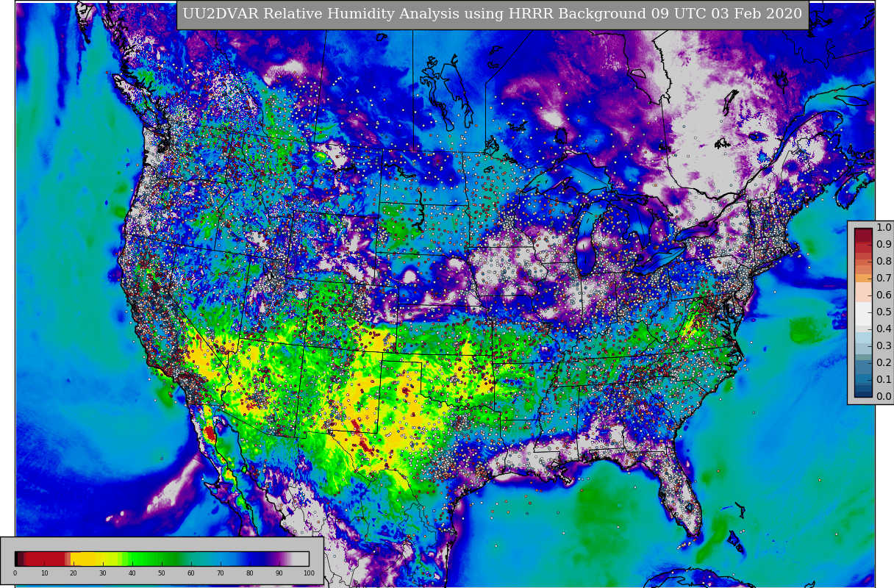Click the '0.0' label on right colorbar

point(884,396)
